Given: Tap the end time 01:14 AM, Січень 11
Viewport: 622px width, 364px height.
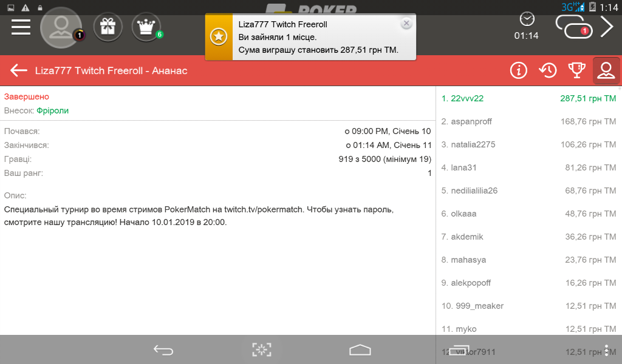Looking at the screenshot, I should 388,145.
